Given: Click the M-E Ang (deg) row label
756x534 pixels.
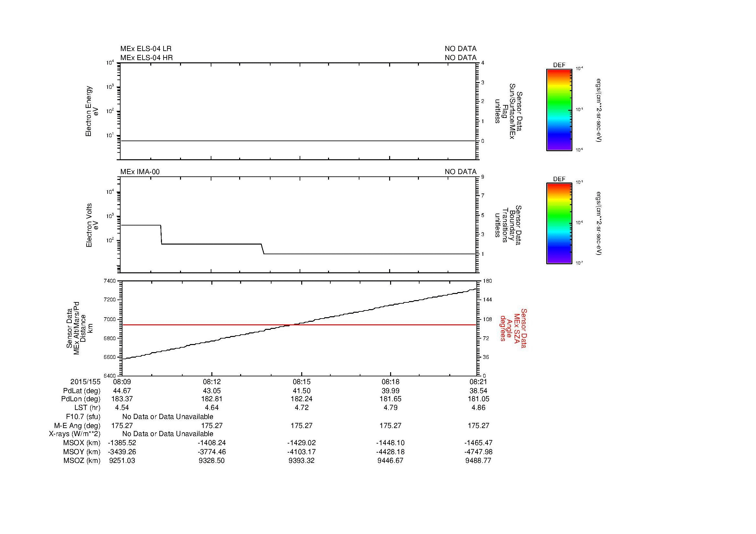Looking at the screenshot, I should click(77, 425).
